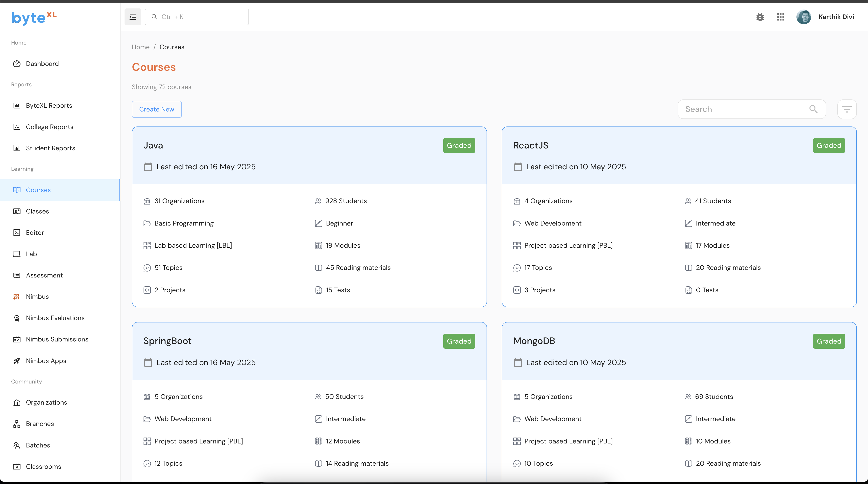Click Graded badge on ReactJS card
Screen dimensions: 868x484
coord(829,145)
